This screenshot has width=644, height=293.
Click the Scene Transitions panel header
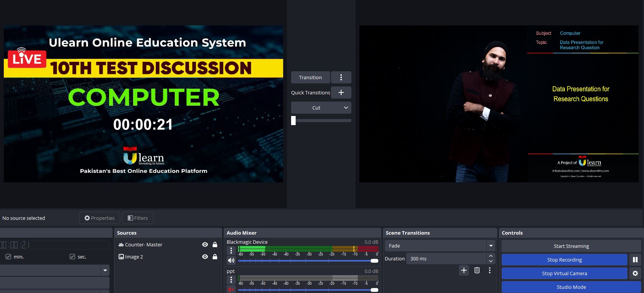point(440,233)
